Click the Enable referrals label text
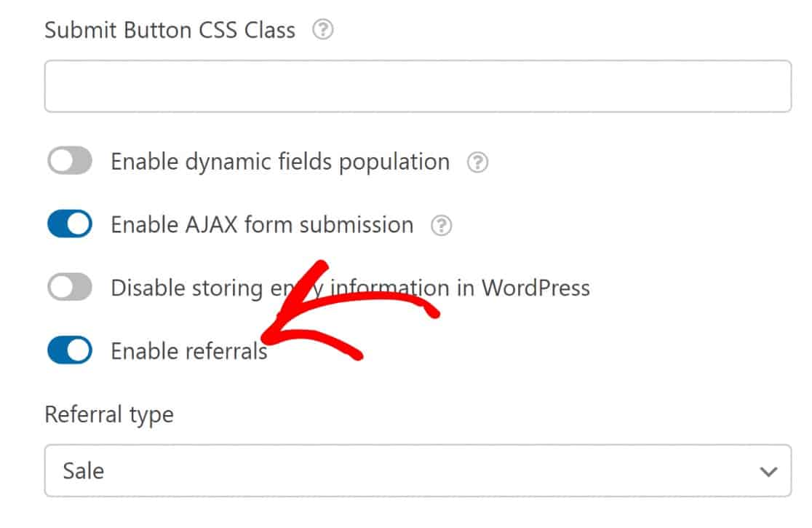This screenshot has height=528, width=812. click(x=189, y=351)
